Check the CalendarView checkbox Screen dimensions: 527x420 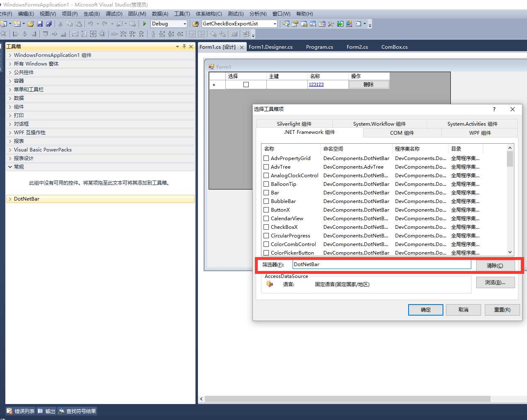click(x=266, y=218)
